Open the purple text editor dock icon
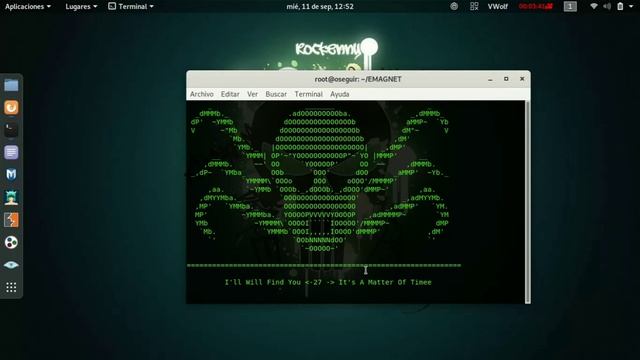The height and width of the screenshot is (360, 640). pos(11,152)
